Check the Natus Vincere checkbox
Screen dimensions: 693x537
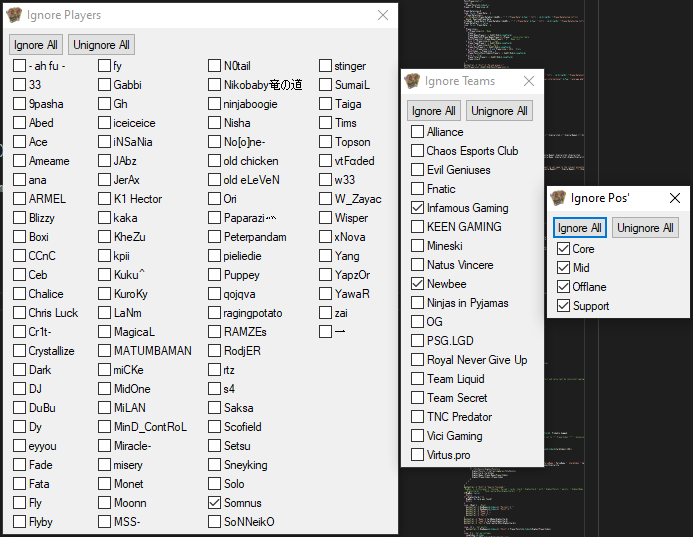click(417, 264)
